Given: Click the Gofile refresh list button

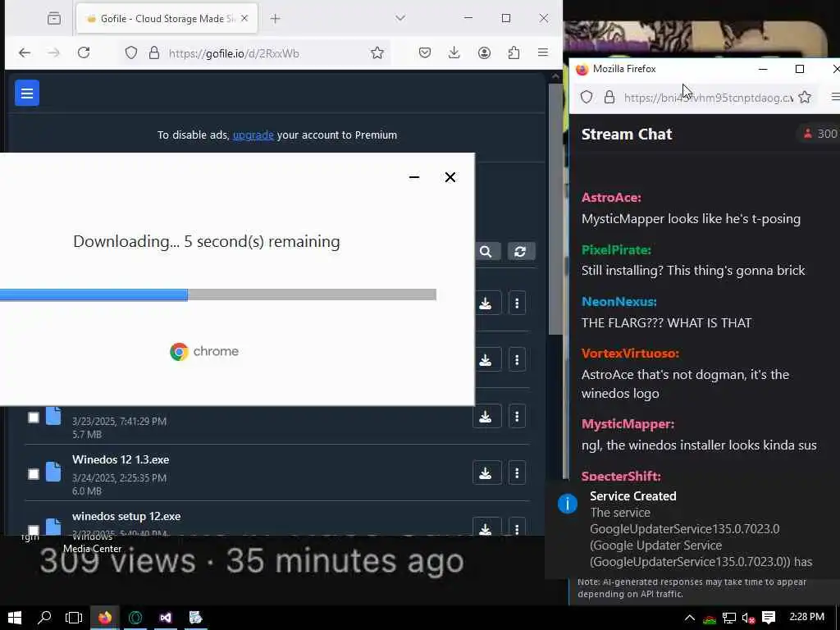Looking at the screenshot, I should 519,251.
